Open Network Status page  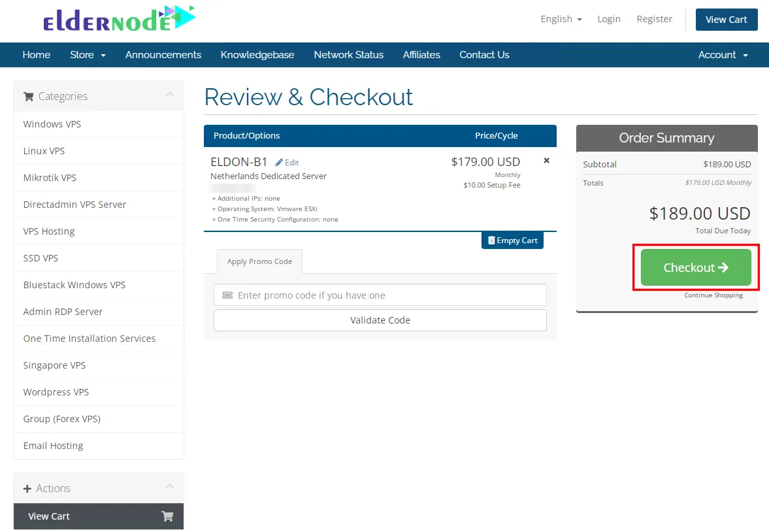click(349, 55)
